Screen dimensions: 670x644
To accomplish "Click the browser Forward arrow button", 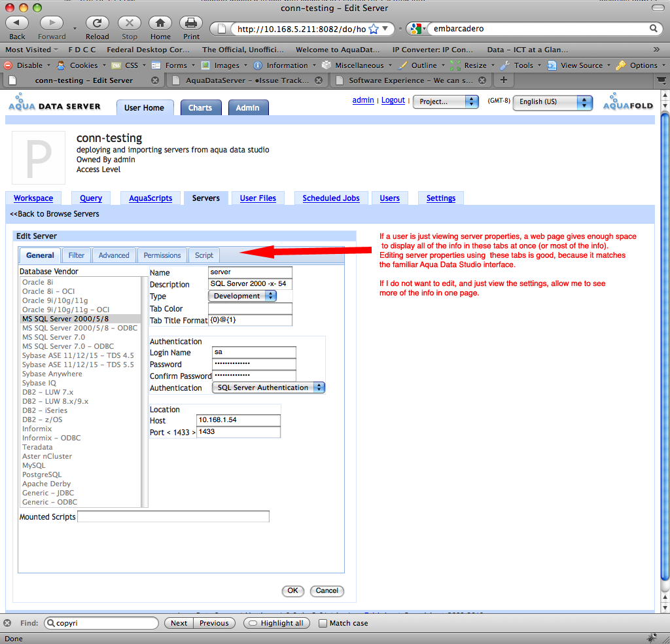I will pyautogui.click(x=51, y=23).
